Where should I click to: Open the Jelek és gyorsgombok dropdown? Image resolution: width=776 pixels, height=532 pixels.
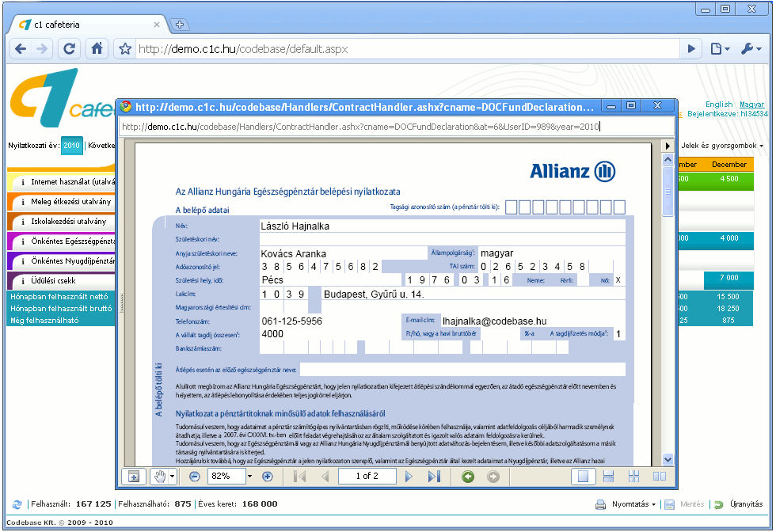pos(722,146)
